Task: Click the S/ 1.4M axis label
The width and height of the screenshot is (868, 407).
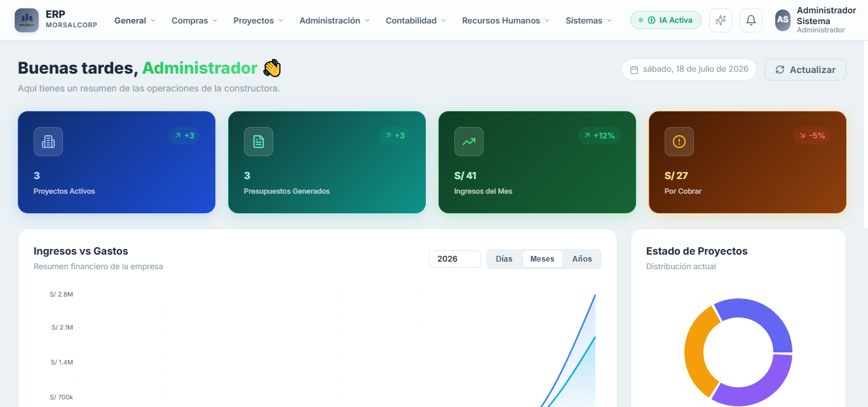Action: (62, 362)
